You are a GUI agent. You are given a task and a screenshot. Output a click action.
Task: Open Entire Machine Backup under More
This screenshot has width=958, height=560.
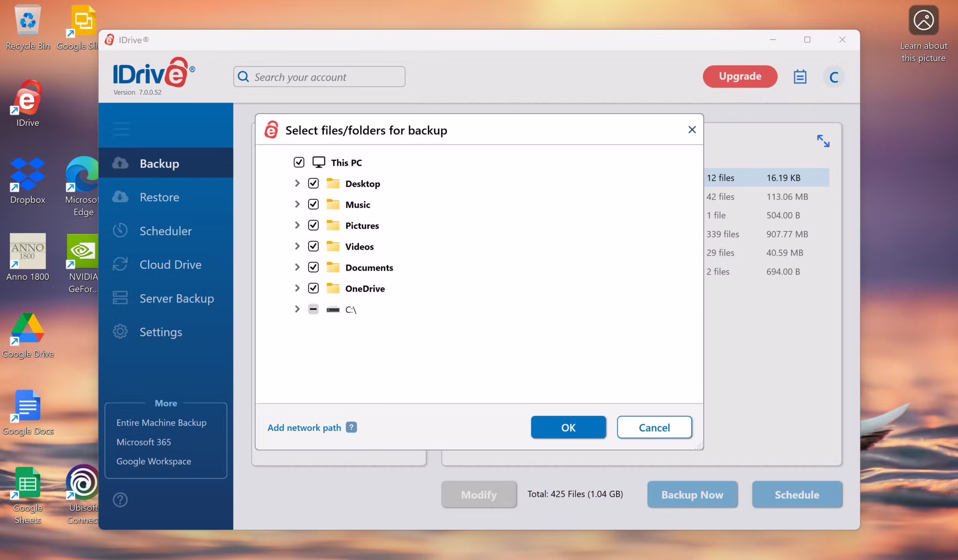(161, 422)
